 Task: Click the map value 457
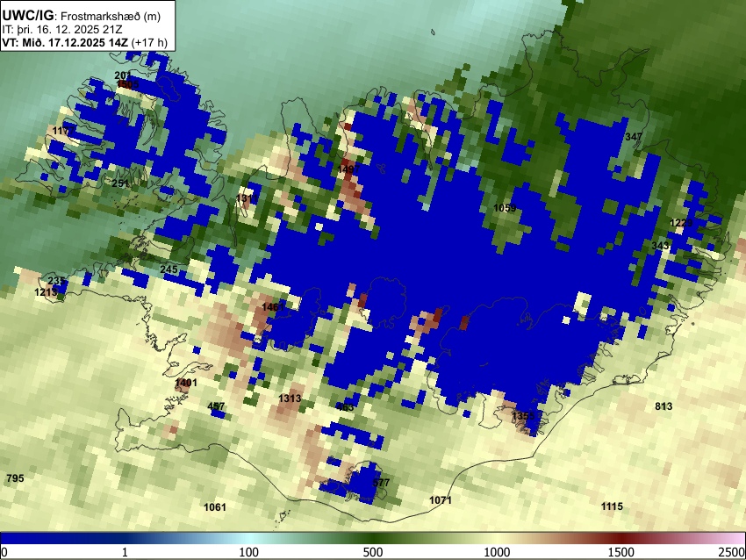coord(216,406)
